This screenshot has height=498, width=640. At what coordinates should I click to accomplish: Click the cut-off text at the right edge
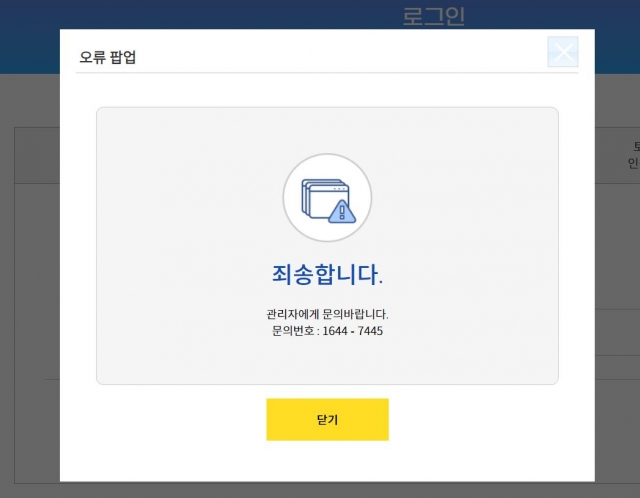coord(633,155)
